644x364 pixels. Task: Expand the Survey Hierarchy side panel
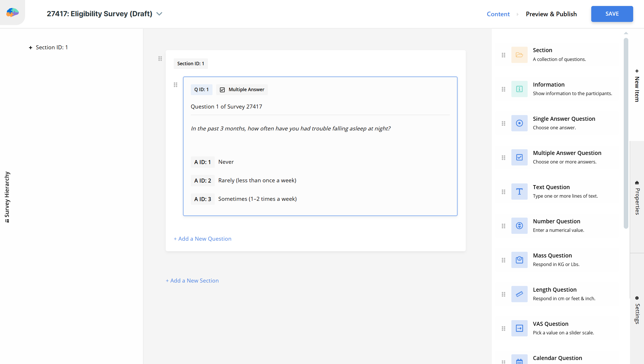[7, 197]
